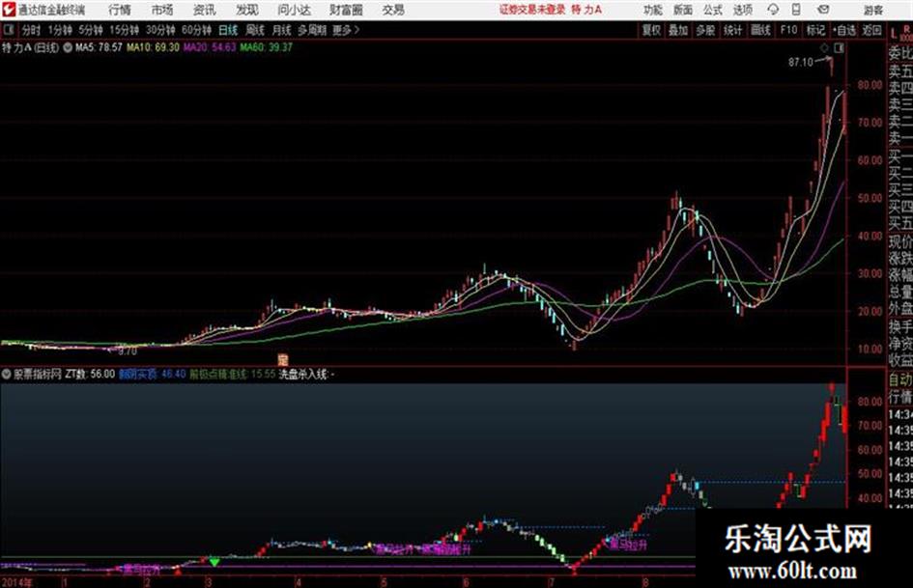913x588 pixels.
Task: Switch to the 1分钟 period tab
Action: click(x=60, y=30)
